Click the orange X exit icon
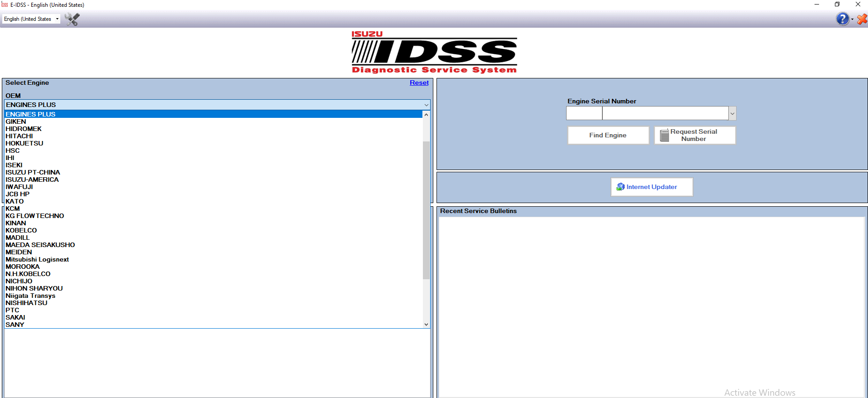Image resolution: width=868 pixels, height=398 pixels. click(862, 19)
